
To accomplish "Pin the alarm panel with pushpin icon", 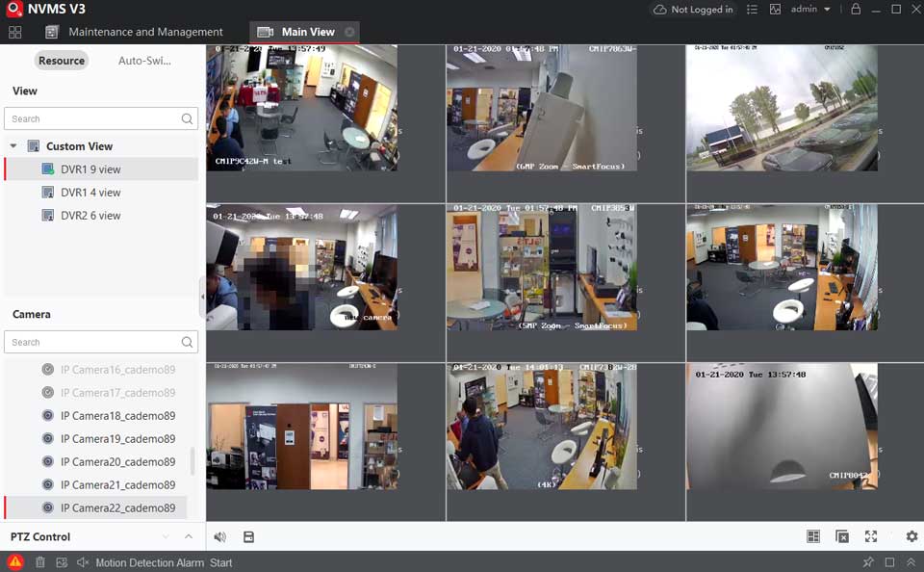I will click(868, 562).
